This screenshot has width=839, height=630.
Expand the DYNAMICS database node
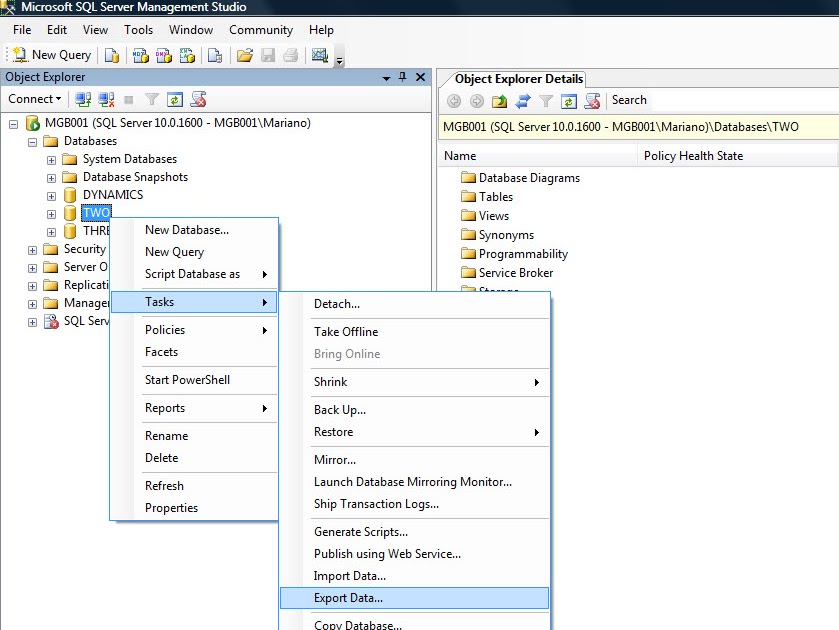click(x=51, y=196)
